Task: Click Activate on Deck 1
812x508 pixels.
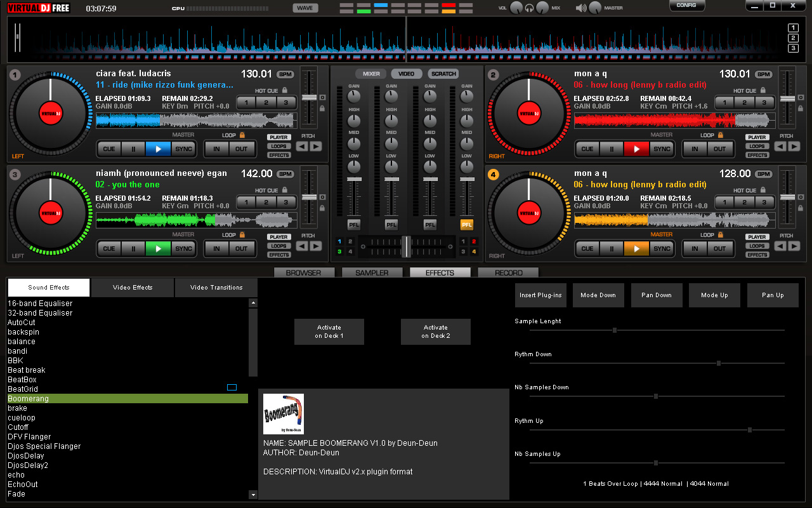Action: click(329, 331)
